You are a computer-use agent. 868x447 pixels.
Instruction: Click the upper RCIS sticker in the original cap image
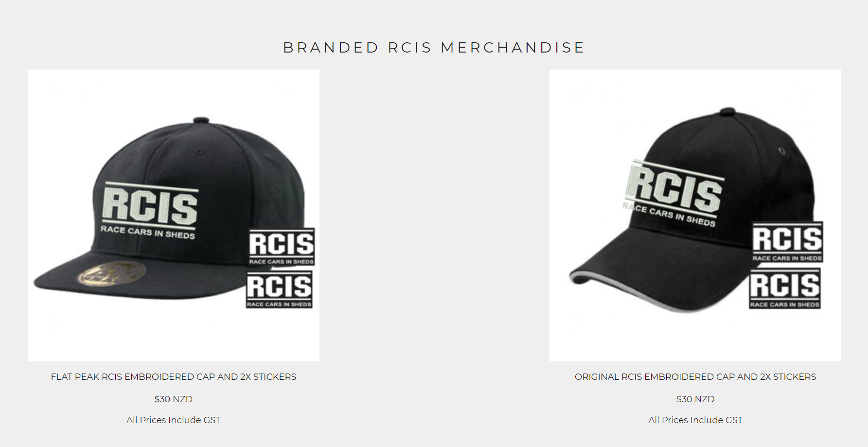[x=788, y=242]
